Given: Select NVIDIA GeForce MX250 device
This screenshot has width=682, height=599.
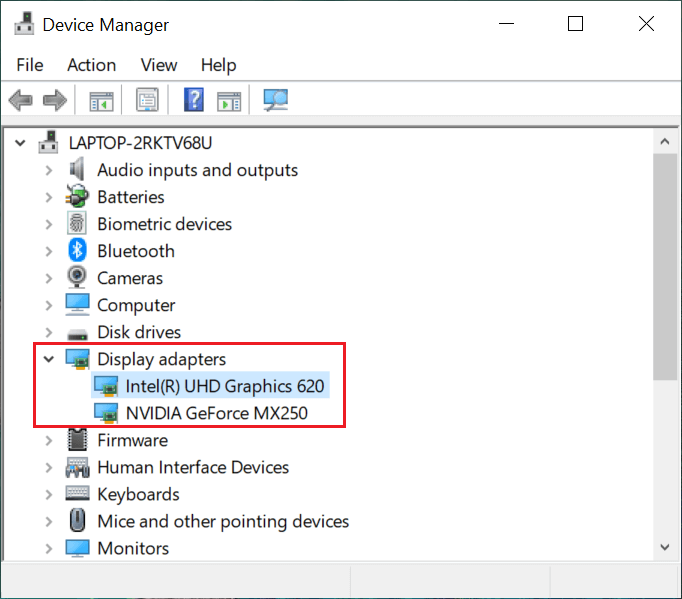Looking at the screenshot, I should (x=216, y=413).
